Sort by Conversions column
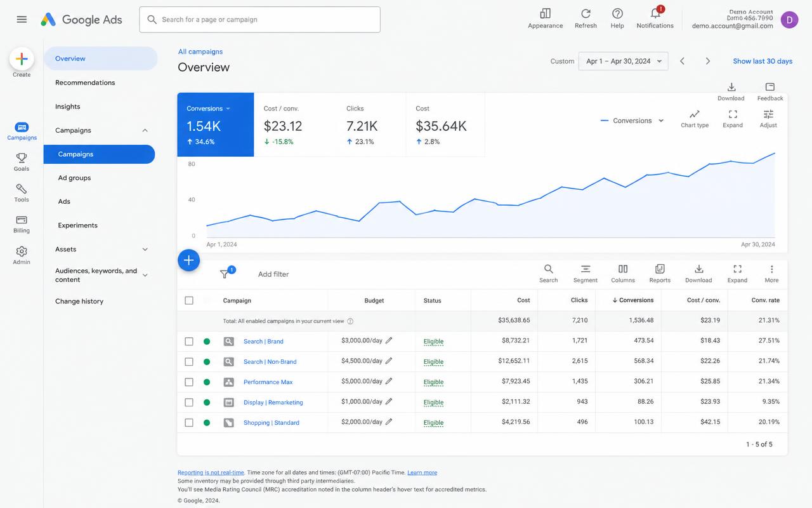Screen dimensions: 812x508 (632, 300)
